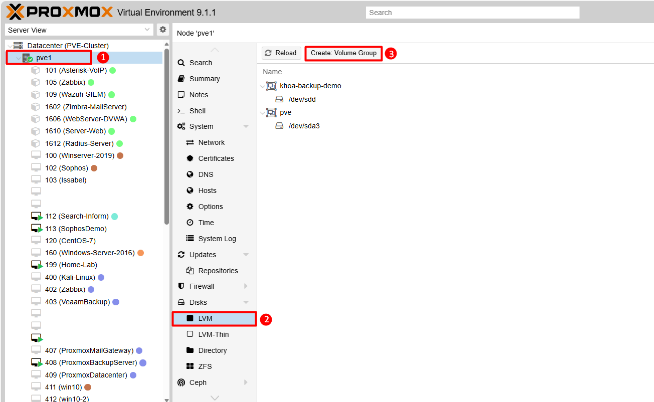The image size is (654, 402).
Task: Click the Datacenter server icon in tree
Action: pos(18,46)
